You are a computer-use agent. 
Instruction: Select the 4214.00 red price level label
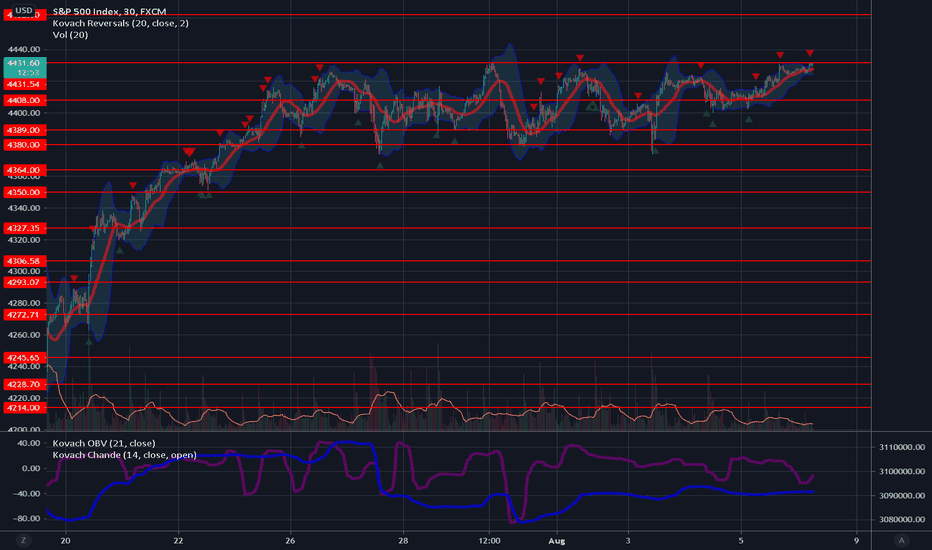pyautogui.click(x=24, y=408)
